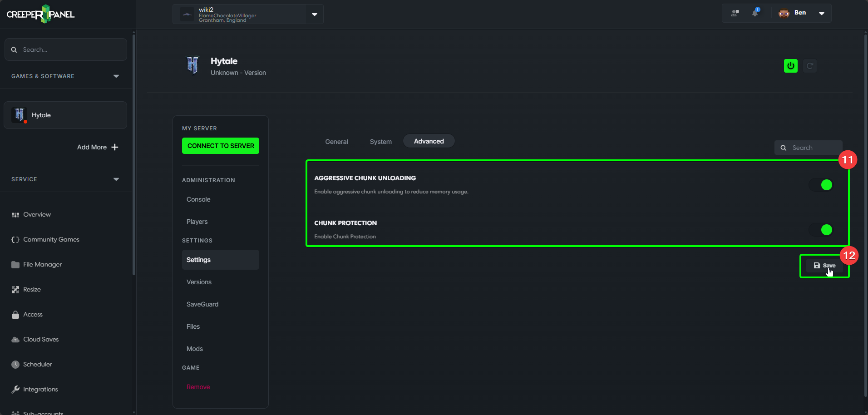Click the Connect to Server button
This screenshot has height=415, width=868.
click(x=220, y=146)
